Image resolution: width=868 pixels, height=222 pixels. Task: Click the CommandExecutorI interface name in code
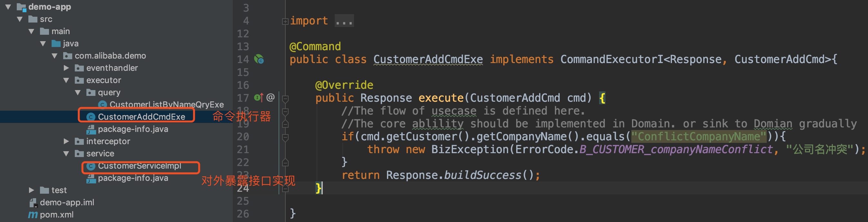tap(611, 60)
